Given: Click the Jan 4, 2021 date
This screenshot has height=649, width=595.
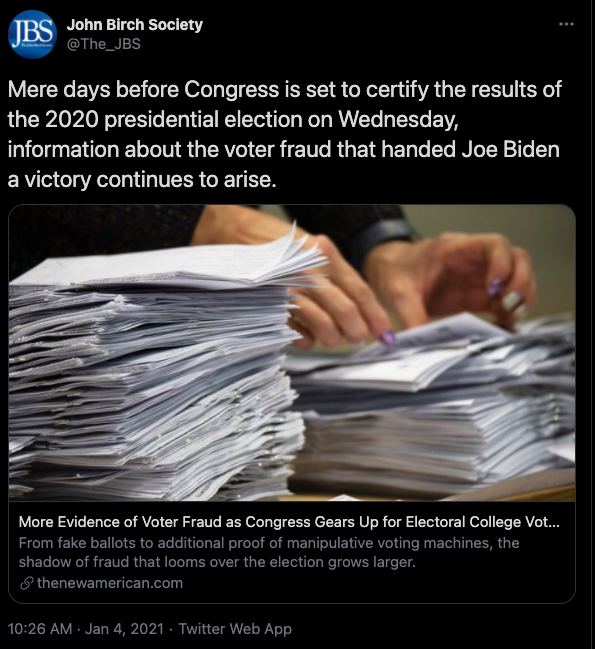Looking at the screenshot, I should click(124, 629).
